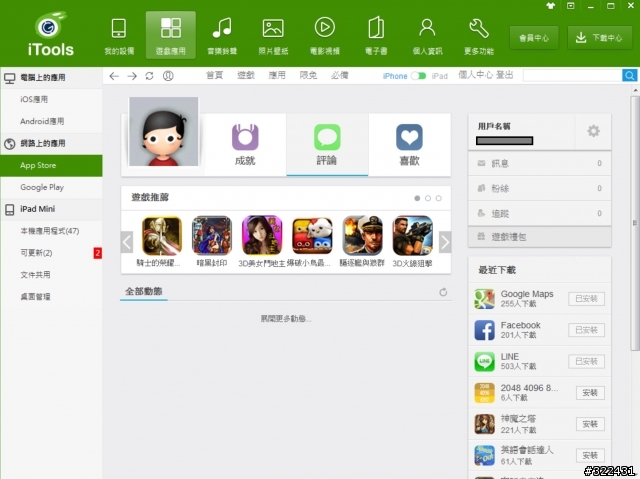Refresh the store page

tap(149, 76)
